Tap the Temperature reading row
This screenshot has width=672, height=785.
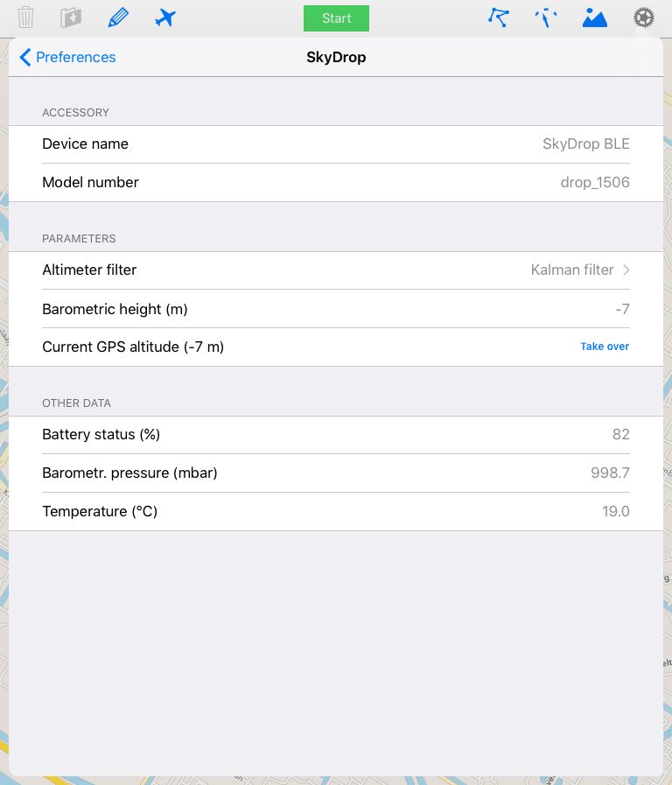(x=336, y=512)
